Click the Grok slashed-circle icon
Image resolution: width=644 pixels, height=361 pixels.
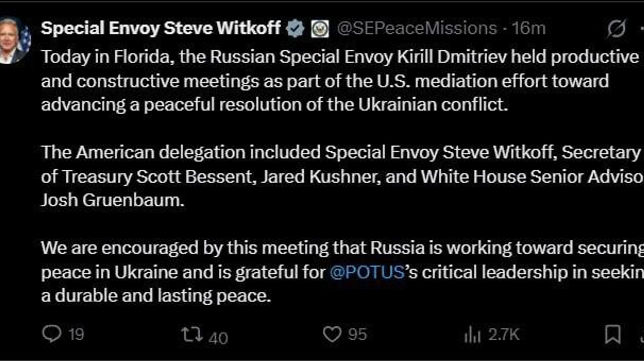pyautogui.click(x=616, y=28)
